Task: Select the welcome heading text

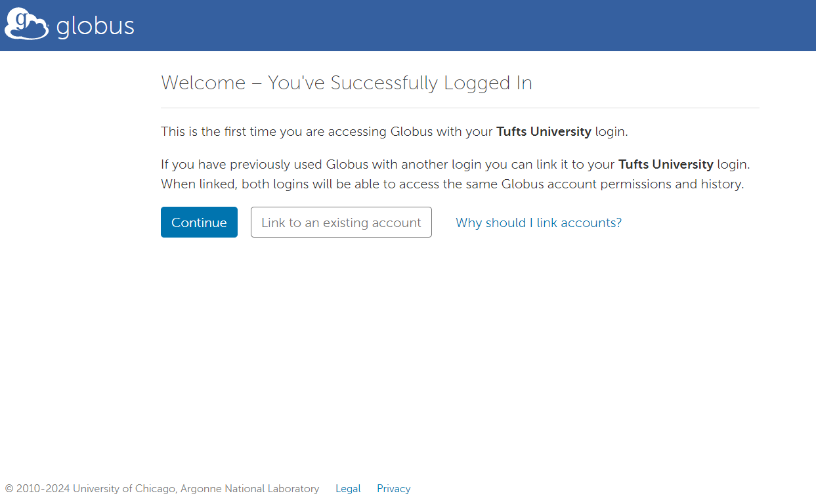Action: (347, 83)
